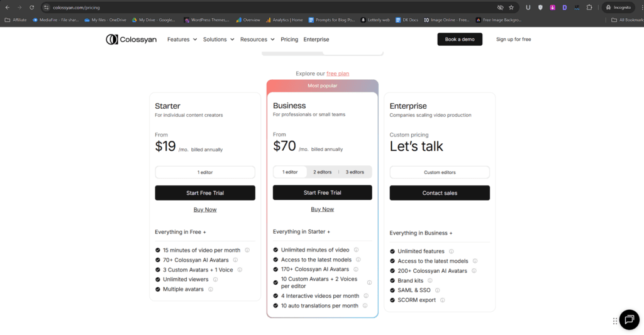
Task: Start Free Trial on Business plan
Action: (x=323, y=192)
